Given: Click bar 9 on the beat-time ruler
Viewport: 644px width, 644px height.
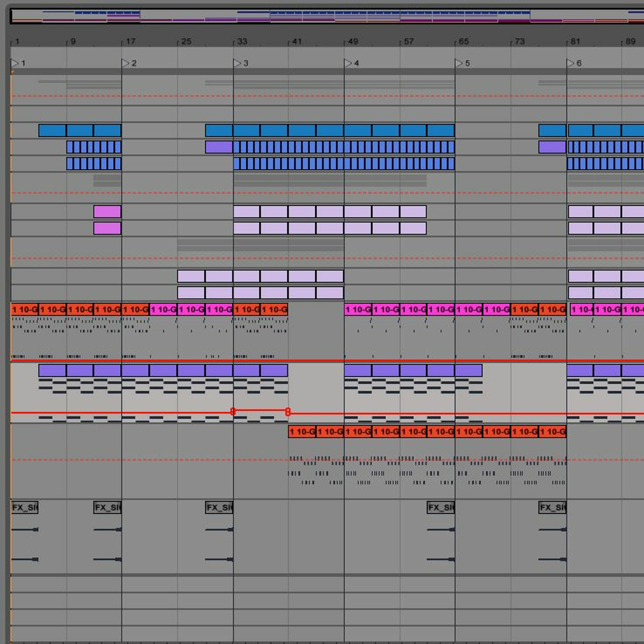Looking at the screenshot, I should click(x=73, y=42).
